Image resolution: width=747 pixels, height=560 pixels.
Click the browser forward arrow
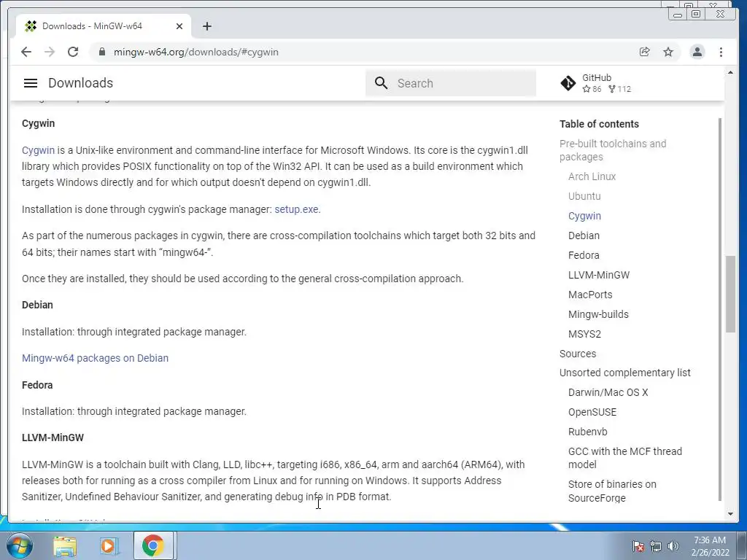[50, 52]
